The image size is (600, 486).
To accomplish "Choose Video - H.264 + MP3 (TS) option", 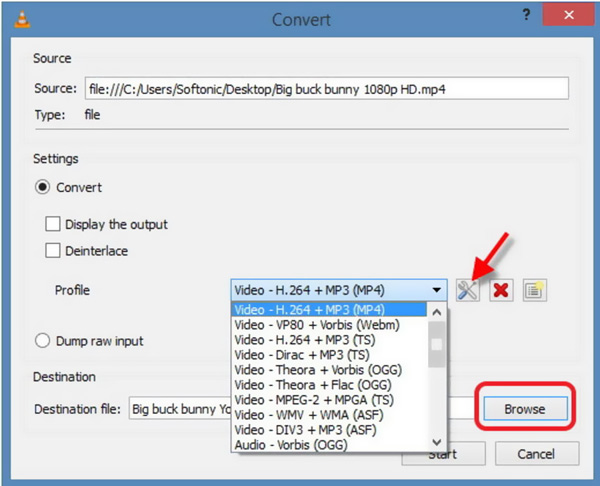I will coord(329,340).
